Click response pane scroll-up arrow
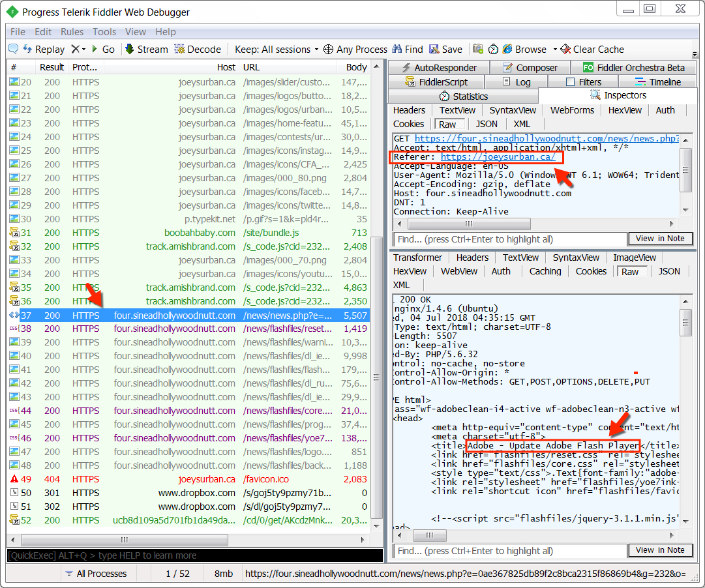The height and width of the screenshot is (588, 705). point(685,301)
